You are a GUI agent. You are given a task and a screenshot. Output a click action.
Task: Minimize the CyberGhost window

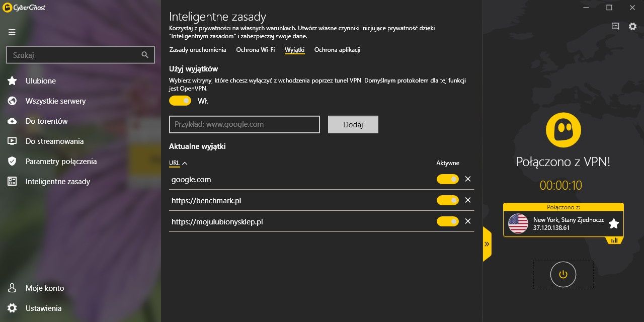point(586,8)
